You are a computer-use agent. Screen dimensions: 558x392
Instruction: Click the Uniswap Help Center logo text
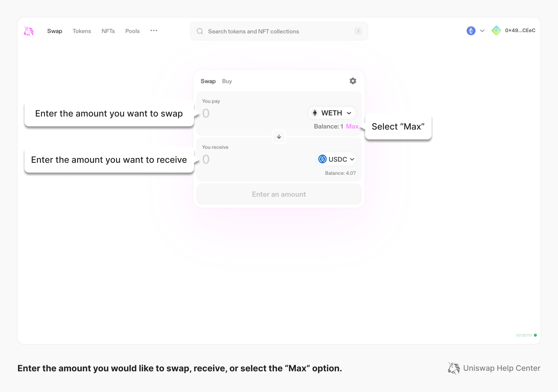click(502, 368)
